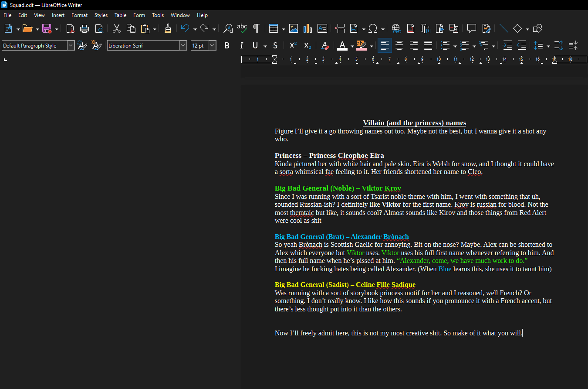Screen dimensions: 588x389
Task: Insert a text box
Action: click(x=322, y=29)
